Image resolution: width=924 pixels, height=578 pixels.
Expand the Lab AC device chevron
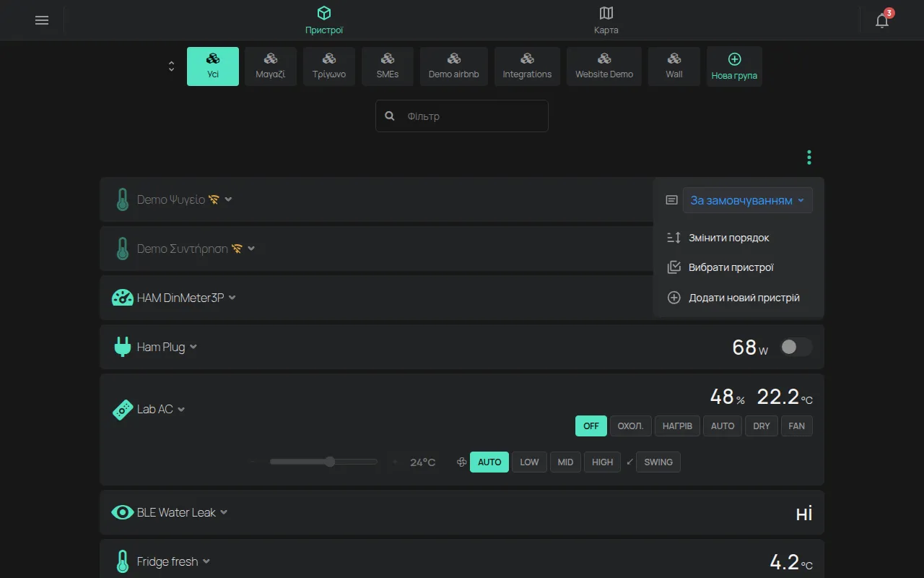coord(181,410)
